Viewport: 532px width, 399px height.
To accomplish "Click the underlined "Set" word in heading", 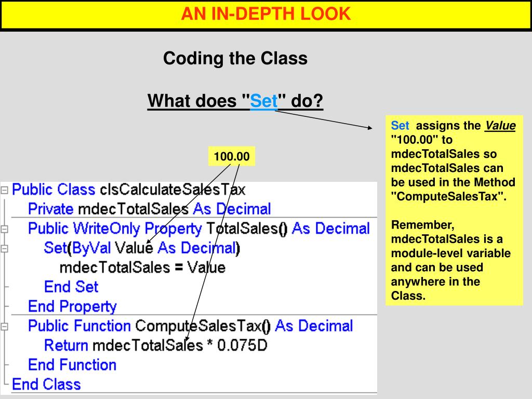I will [x=263, y=101].
